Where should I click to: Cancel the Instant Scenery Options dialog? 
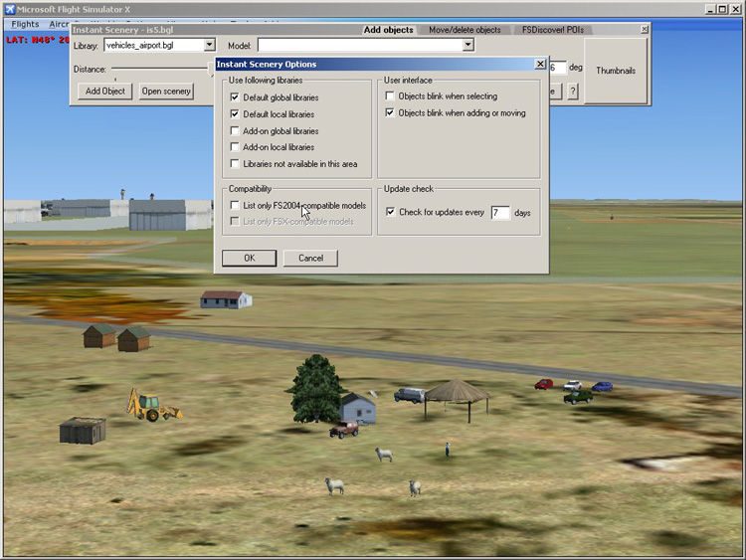click(310, 258)
